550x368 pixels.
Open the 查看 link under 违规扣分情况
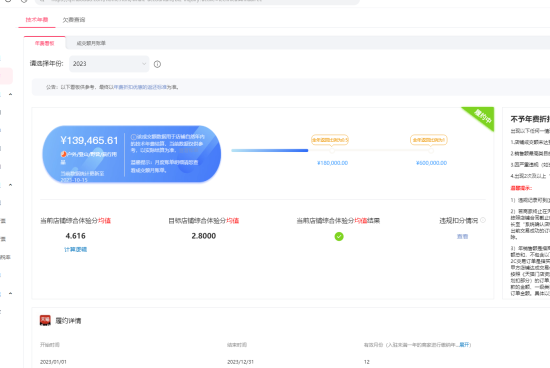click(462, 236)
